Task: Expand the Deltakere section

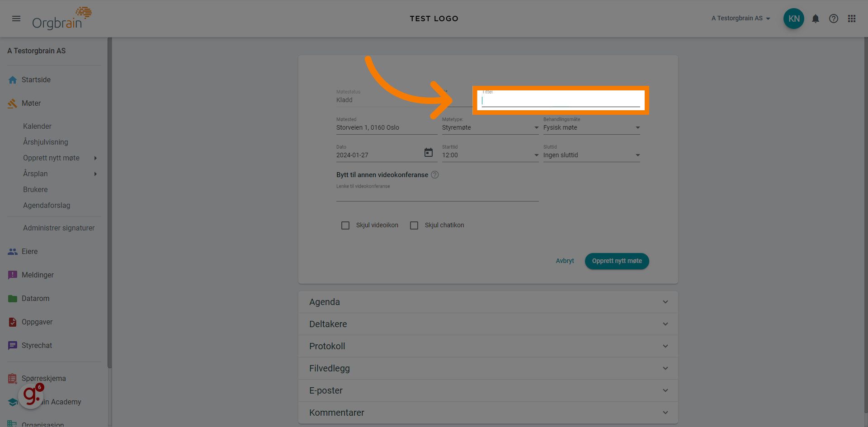Action: click(x=488, y=324)
